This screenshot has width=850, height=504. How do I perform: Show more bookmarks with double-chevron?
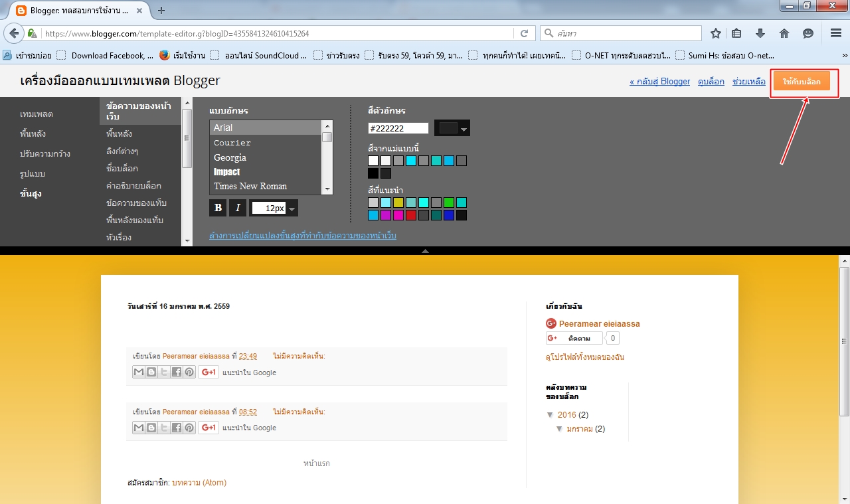845,56
